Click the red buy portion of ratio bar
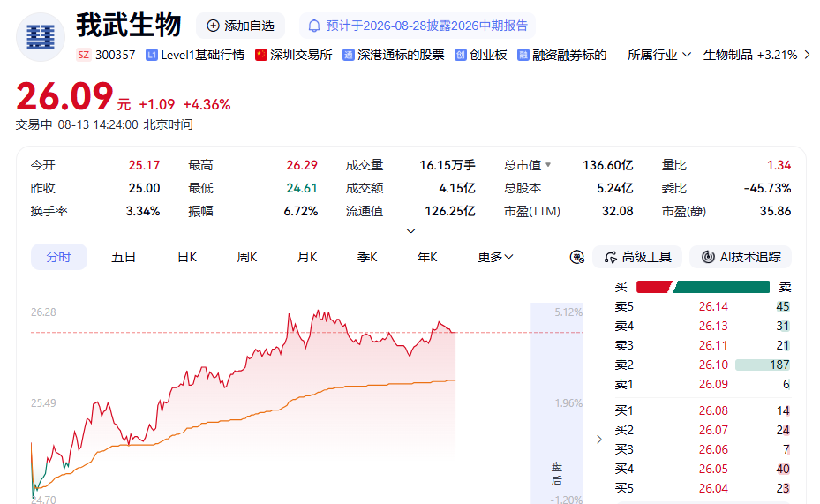Viewport: 820px width, 504px height. [654, 287]
